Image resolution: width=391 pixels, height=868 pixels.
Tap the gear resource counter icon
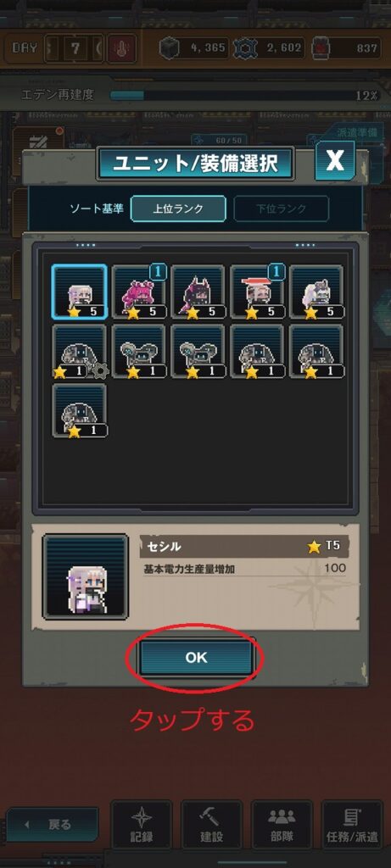(x=244, y=48)
